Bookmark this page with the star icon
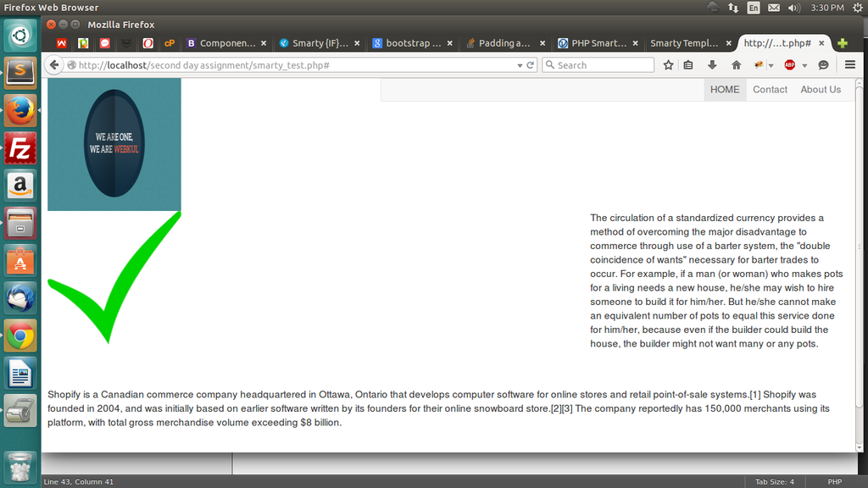This screenshot has height=488, width=868. (668, 64)
